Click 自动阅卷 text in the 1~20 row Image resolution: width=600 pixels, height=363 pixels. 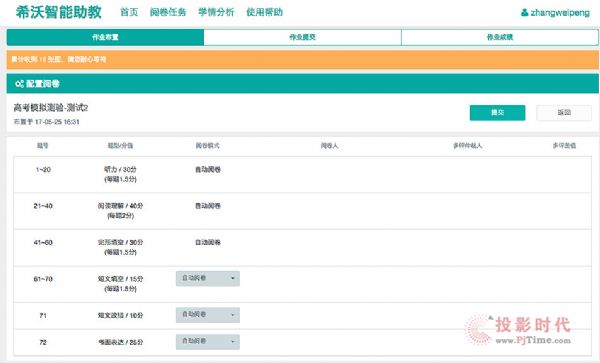coord(208,169)
